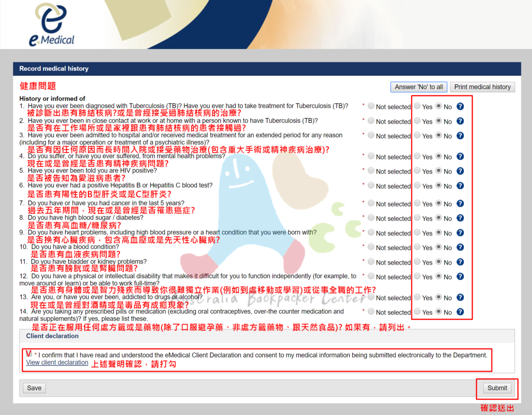
Task: Select No for question 14 prescribed medication
Action: coord(438,312)
